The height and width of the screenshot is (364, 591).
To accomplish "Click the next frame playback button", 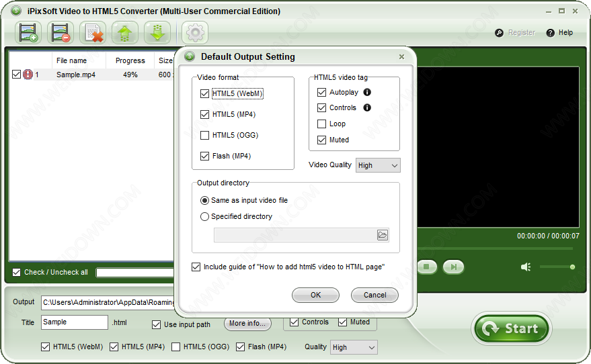I will [453, 267].
